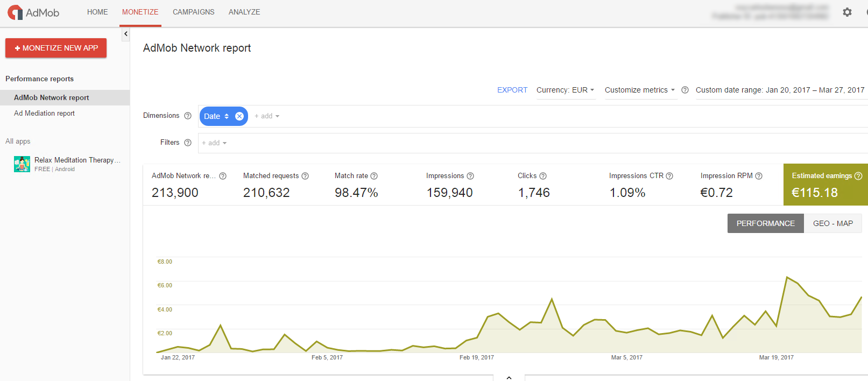Image resolution: width=868 pixels, height=381 pixels.
Task: Select the Clicks metric value 1,746
Action: [x=534, y=193]
